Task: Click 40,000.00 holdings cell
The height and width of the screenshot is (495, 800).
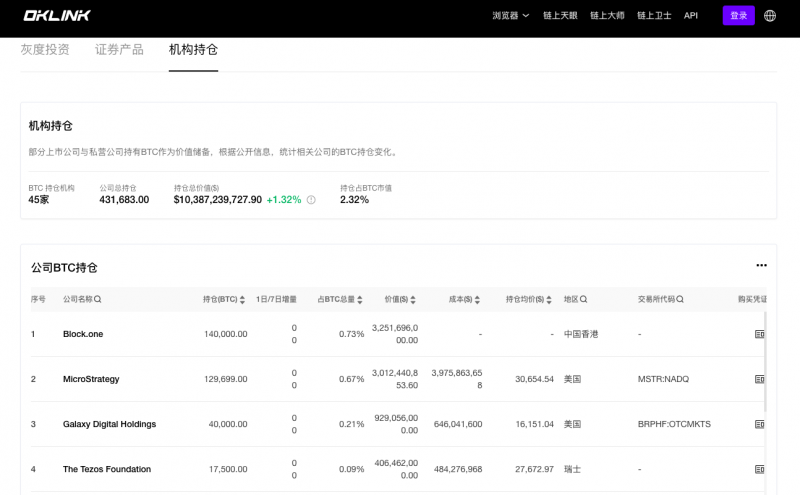Action: coord(228,424)
